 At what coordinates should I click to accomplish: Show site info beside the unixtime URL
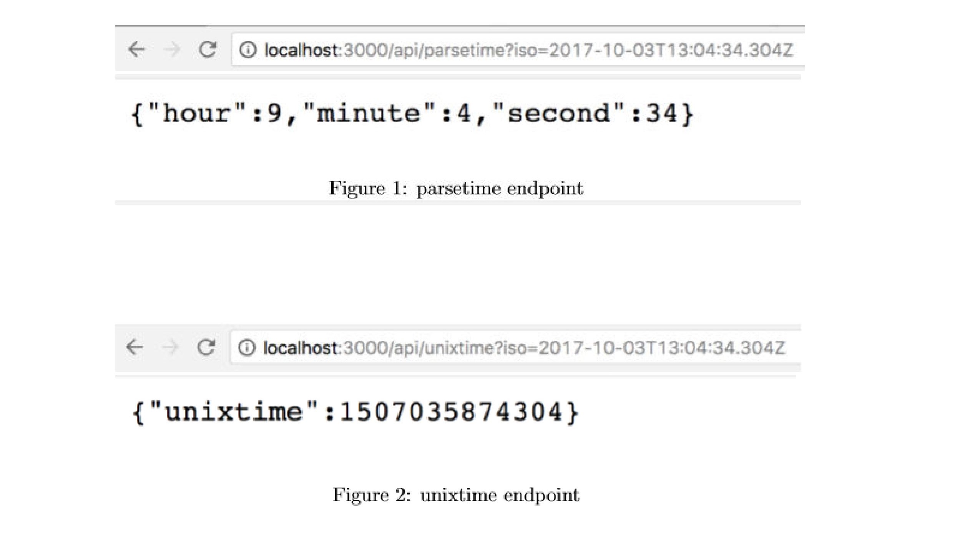click(x=247, y=348)
